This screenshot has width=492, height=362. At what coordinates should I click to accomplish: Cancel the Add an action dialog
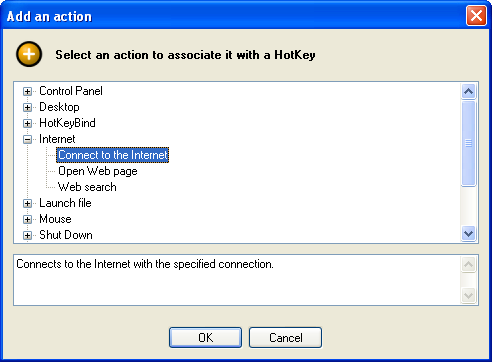point(285,338)
